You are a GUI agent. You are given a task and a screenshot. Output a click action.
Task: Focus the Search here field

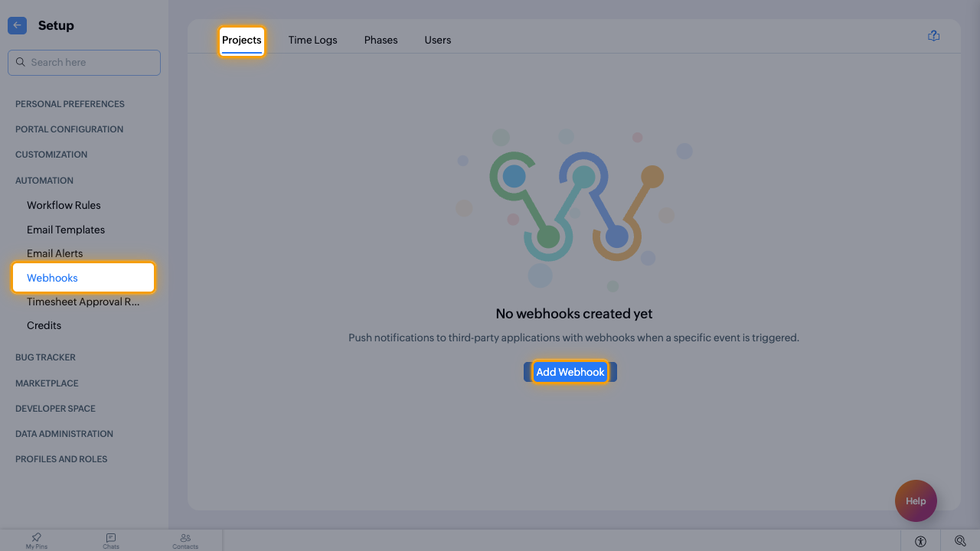84,63
